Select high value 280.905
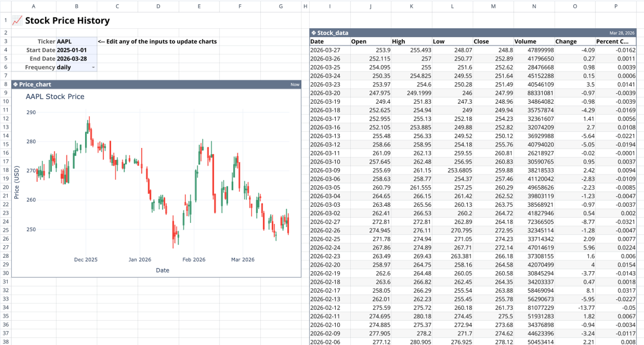The width and height of the screenshot is (644, 345). pos(411,342)
